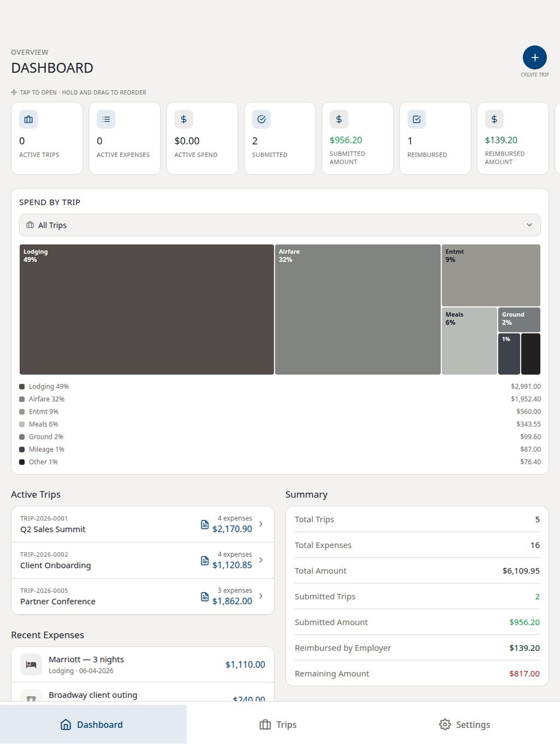Click the Q2 Sales Summit document icon
This screenshot has height=747, width=560.
pyautogui.click(x=205, y=524)
